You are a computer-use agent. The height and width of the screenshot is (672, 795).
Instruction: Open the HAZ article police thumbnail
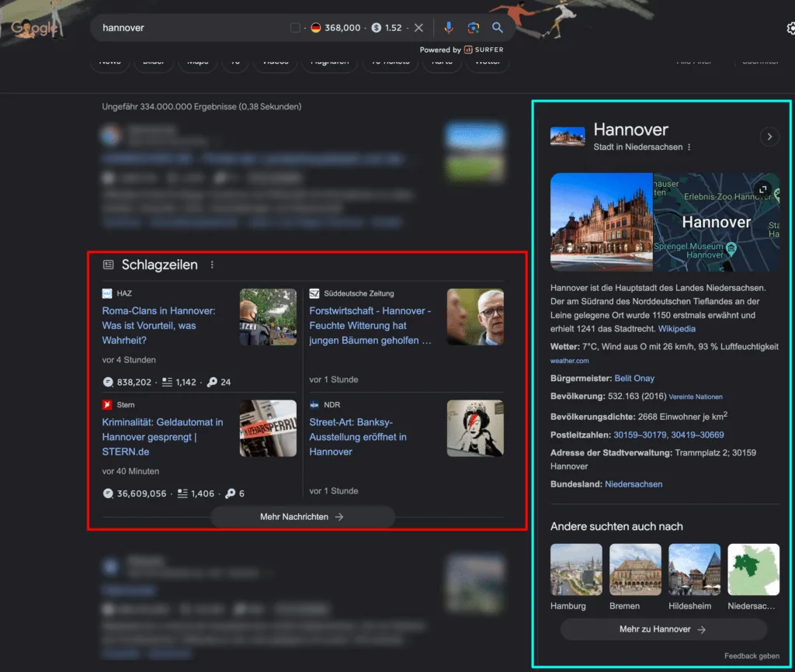[x=268, y=317]
